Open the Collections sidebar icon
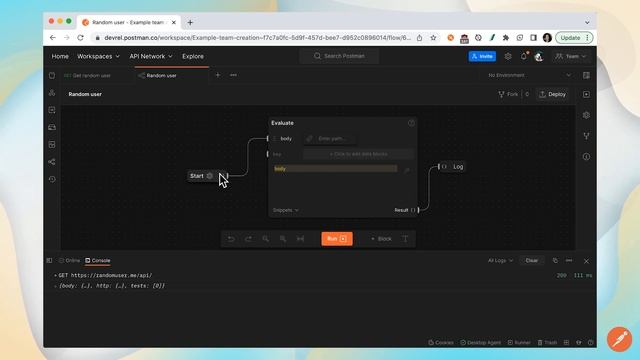The width and height of the screenshot is (640, 360). (x=52, y=76)
